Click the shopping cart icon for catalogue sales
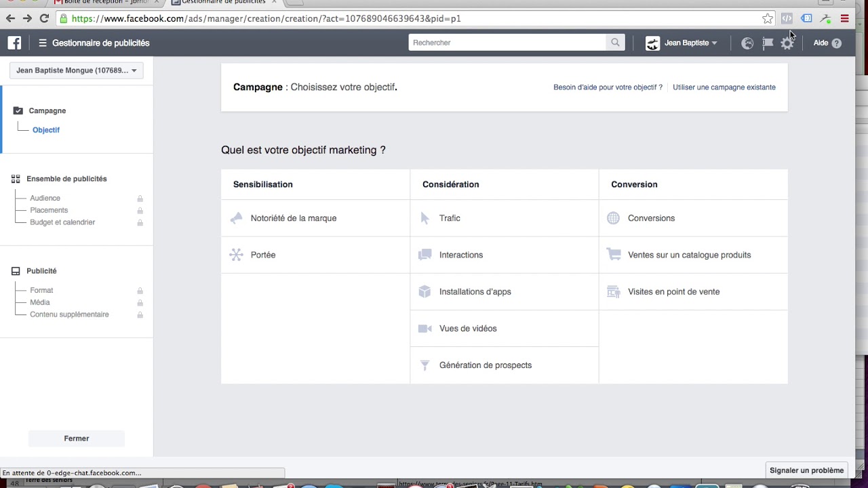This screenshot has width=868, height=488. pyautogui.click(x=614, y=255)
